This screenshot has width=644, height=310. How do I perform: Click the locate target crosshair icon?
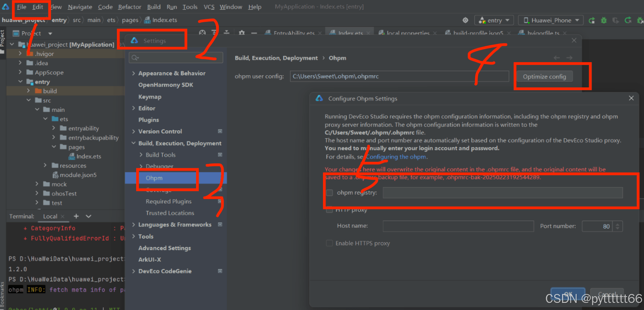coord(465,20)
